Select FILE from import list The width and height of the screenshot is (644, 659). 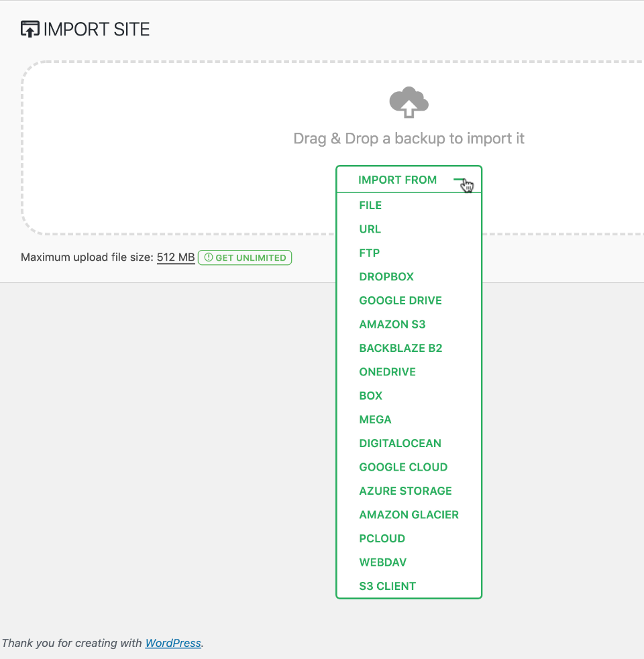pyautogui.click(x=370, y=206)
